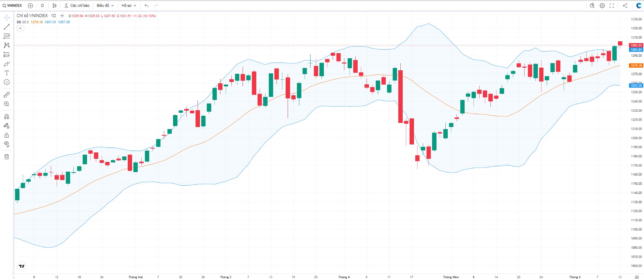Open the Hồ sơ dropdown

click(x=129, y=5)
